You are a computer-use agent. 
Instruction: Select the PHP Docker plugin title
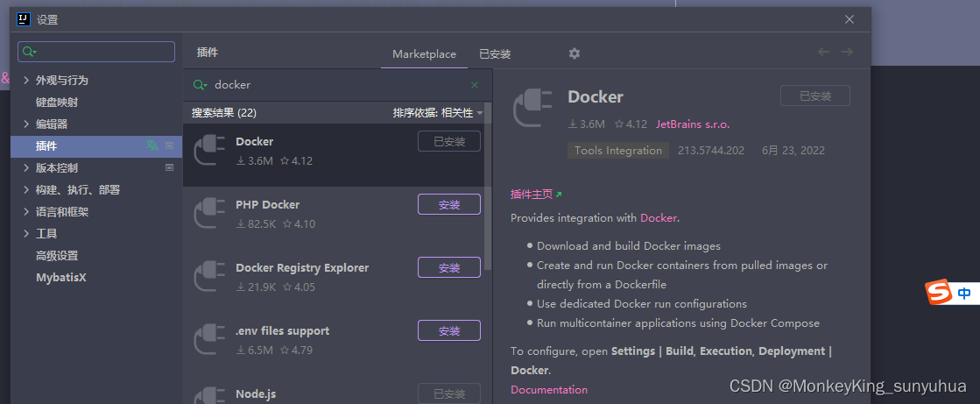[267, 204]
